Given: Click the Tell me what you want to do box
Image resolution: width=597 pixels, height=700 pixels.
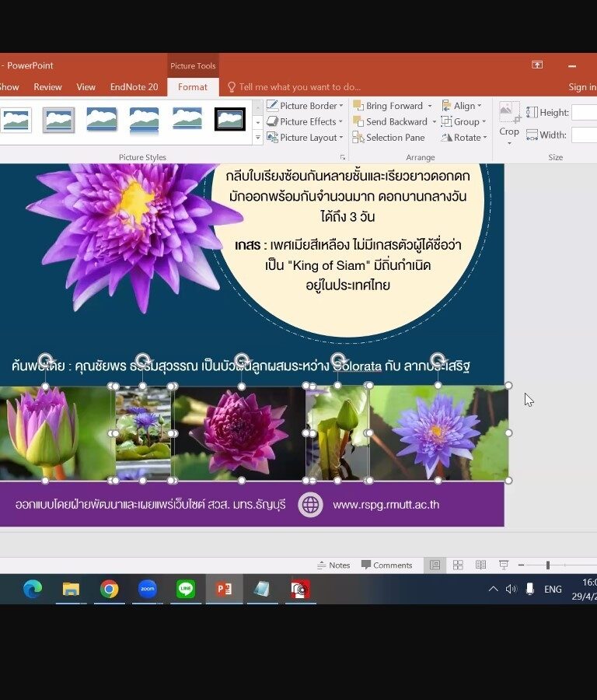Looking at the screenshot, I should pos(295,87).
